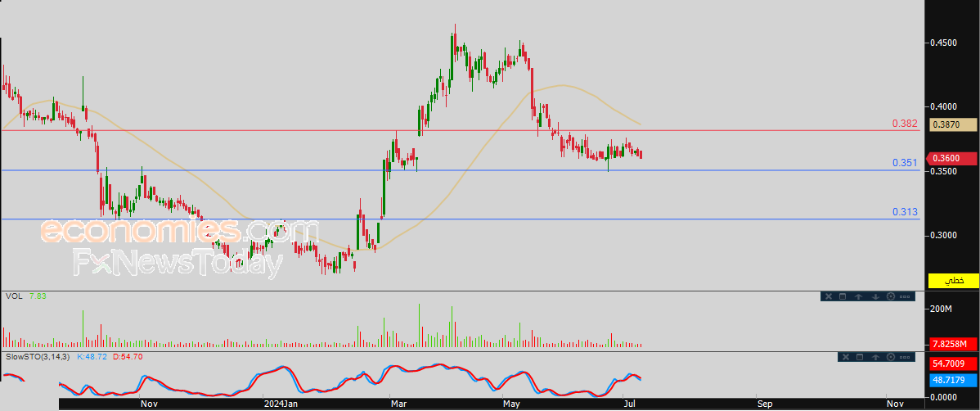This screenshot has height=411, width=980.
Task: Close the SlowSTO indicator panel
Action: pos(846,357)
